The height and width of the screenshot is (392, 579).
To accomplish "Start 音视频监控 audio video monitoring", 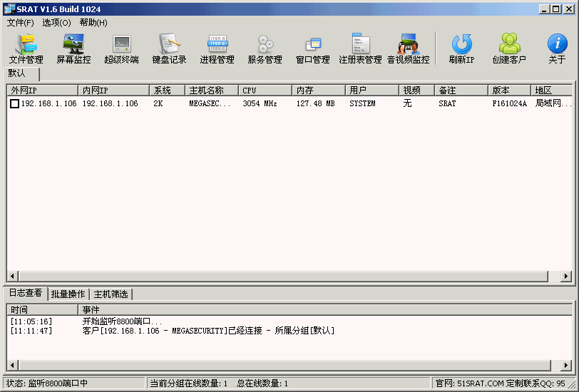I will (x=408, y=48).
